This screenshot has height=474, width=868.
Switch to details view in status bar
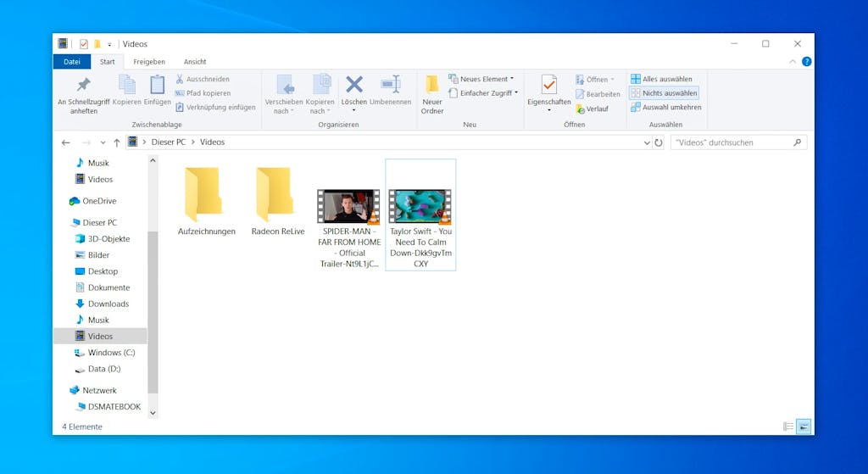coord(788,427)
